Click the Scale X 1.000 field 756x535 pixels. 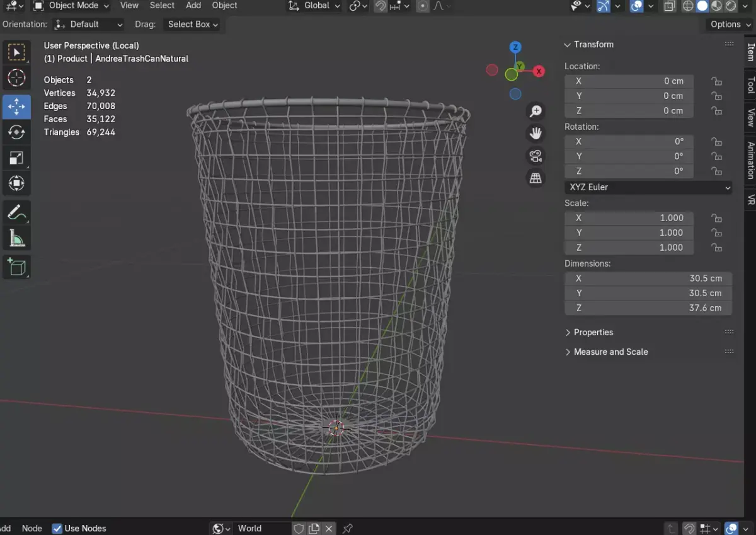(x=629, y=218)
